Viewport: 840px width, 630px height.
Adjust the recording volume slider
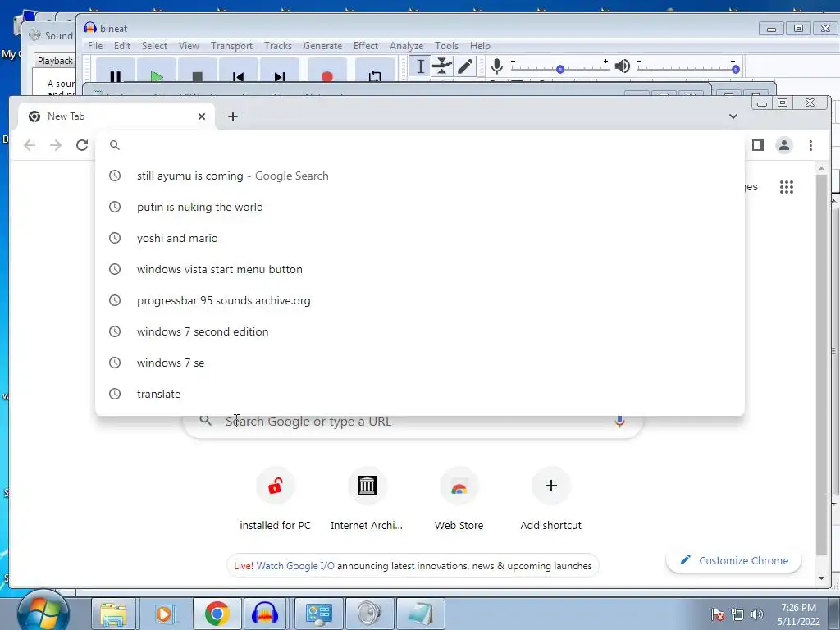coord(559,69)
